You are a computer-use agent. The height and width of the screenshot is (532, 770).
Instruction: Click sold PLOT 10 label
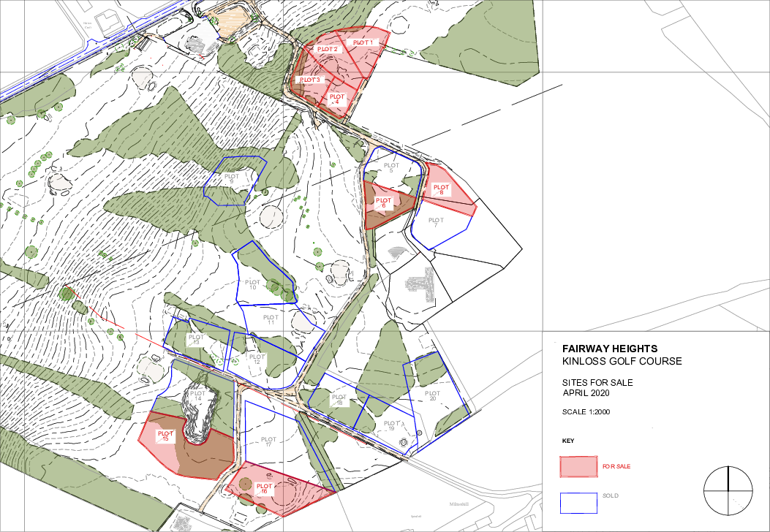[252, 285]
